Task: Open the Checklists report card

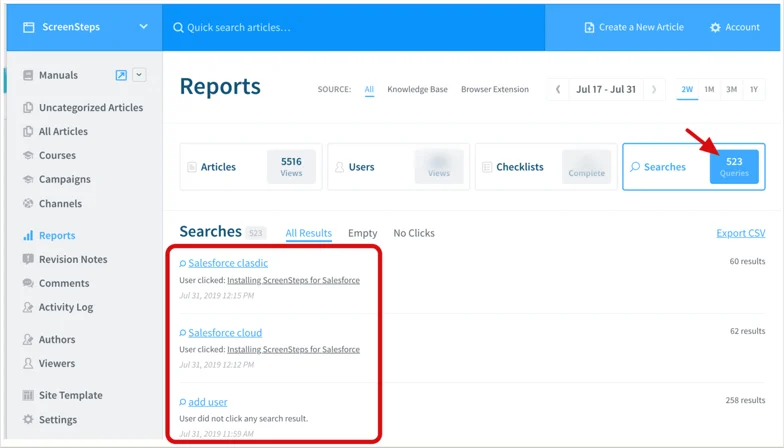Action: [546, 167]
